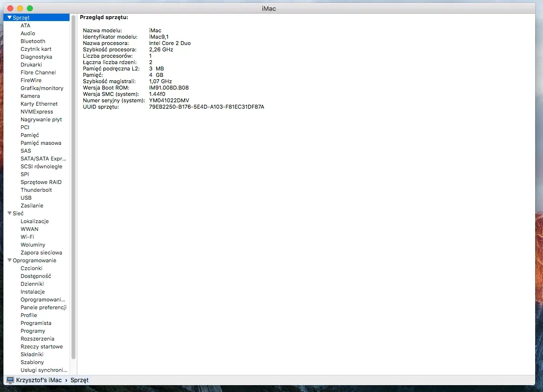Show Grafika/monitory information

(42, 88)
